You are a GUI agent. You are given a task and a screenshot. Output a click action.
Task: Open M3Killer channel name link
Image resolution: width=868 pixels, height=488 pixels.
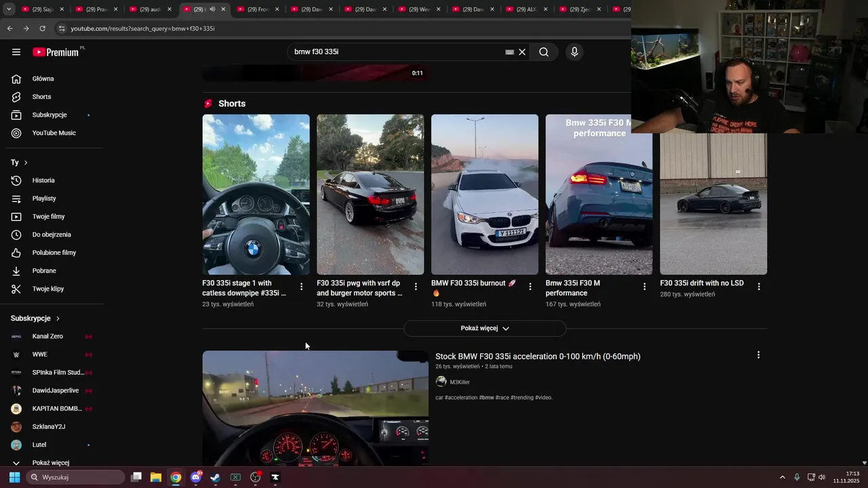[460, 382]
